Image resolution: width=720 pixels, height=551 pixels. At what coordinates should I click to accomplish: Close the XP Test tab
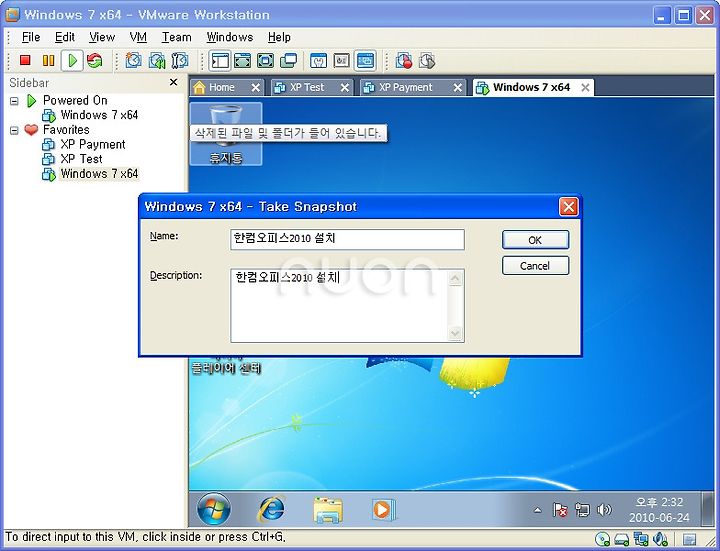click(344, 87)
